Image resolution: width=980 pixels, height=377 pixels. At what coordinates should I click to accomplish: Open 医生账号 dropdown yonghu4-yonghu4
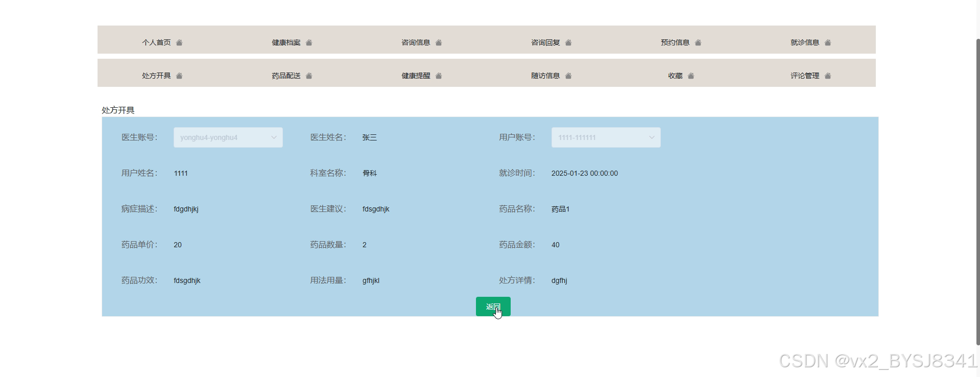(228, 137)
